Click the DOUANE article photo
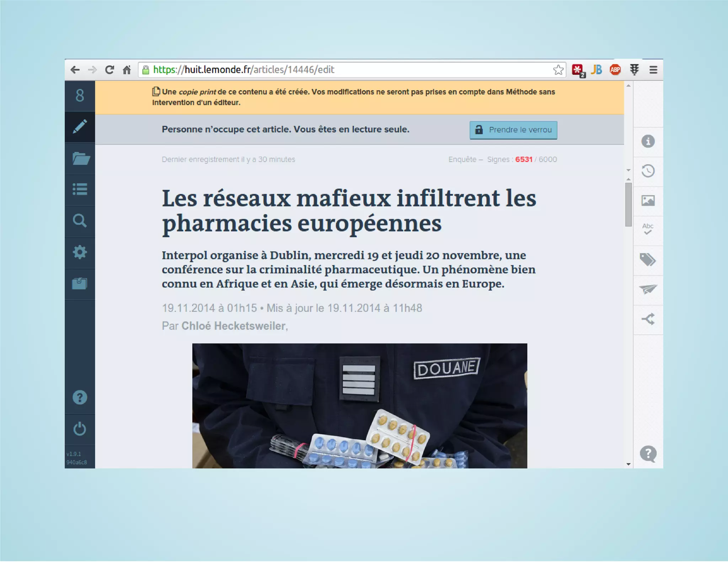 pos(359,405)
